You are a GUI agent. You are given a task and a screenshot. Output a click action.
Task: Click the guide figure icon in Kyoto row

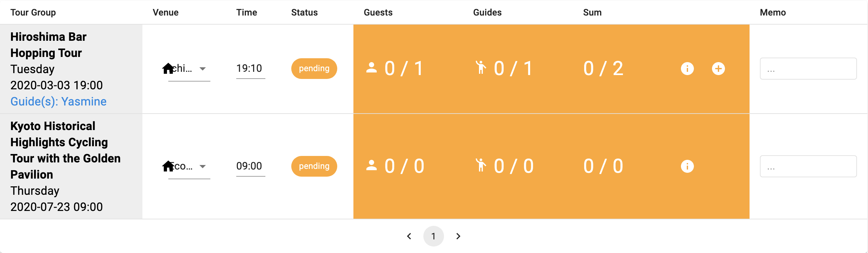click(x=481, y=165)
